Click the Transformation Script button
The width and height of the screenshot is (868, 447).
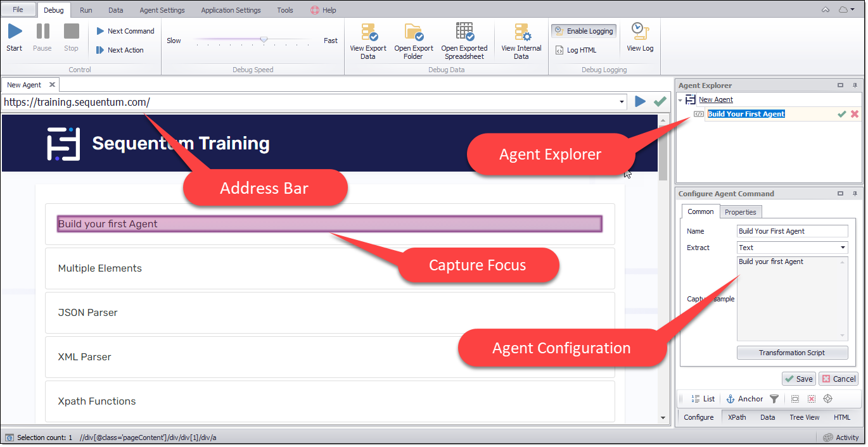coord(792,353)
